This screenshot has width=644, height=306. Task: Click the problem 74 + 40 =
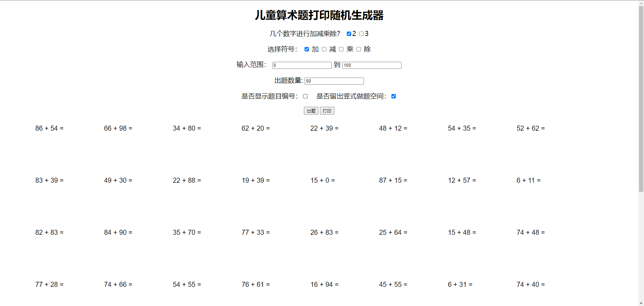coord(531,285)
